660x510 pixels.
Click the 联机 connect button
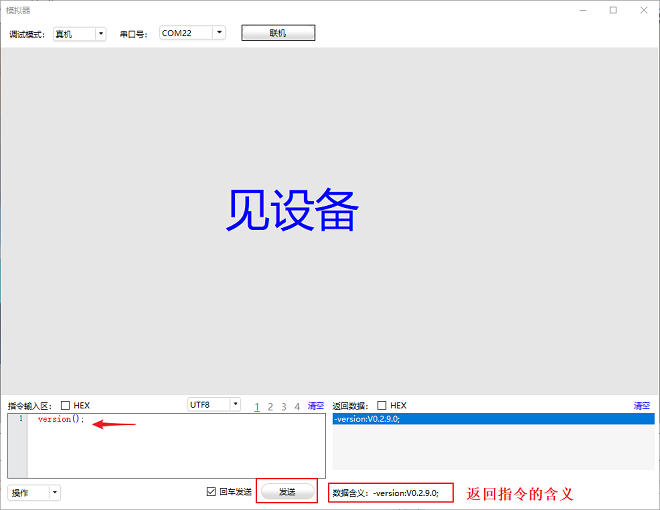coord(278,33)
